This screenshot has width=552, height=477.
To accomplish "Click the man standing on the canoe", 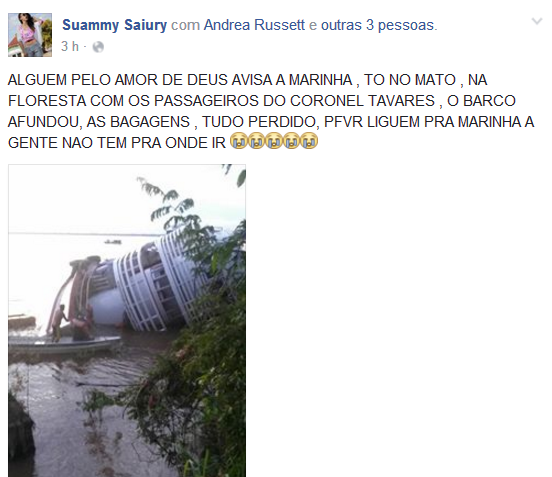I will pyautogui.click(x=58, y=323).
